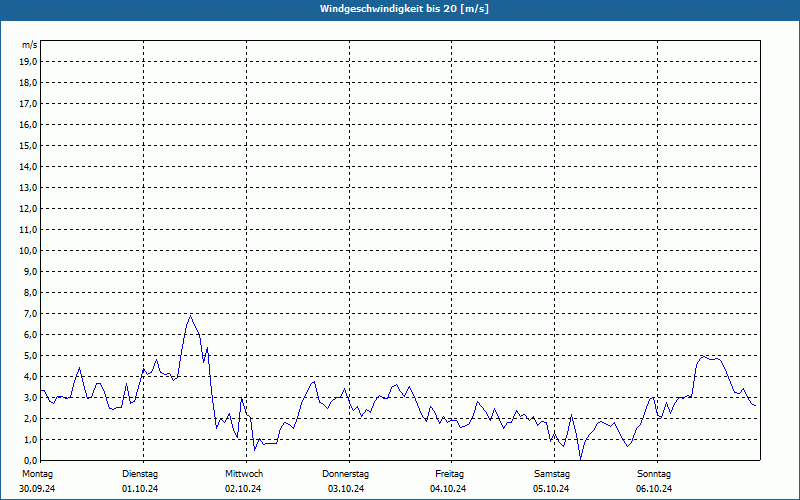Click the 19,0 y-axis label
The height and width of the screenshot is (500, 800).
[x=28, y=62]
